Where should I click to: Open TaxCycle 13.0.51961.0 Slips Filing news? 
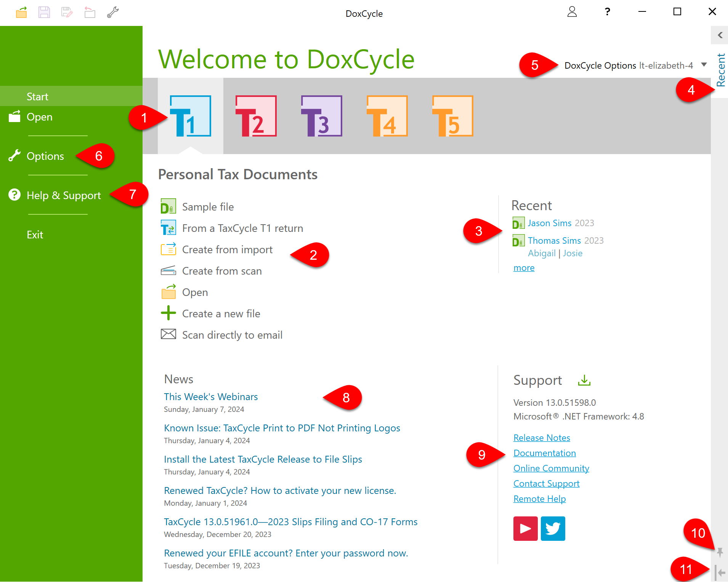pos(291,522)
